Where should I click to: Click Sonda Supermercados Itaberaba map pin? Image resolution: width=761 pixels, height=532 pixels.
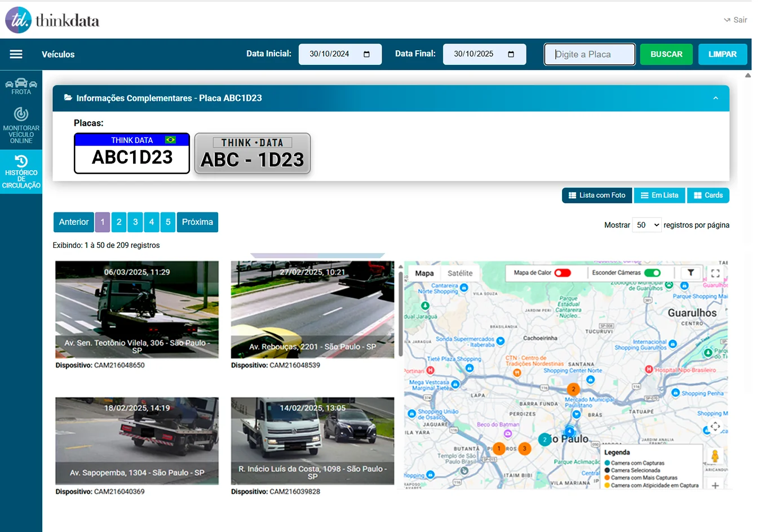click(501, 340)
